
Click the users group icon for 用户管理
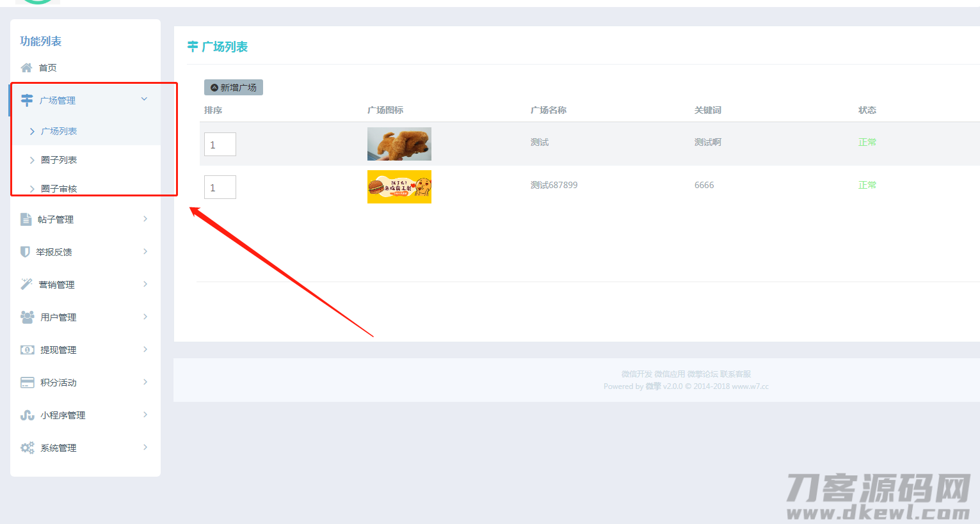tap(27, 317)
